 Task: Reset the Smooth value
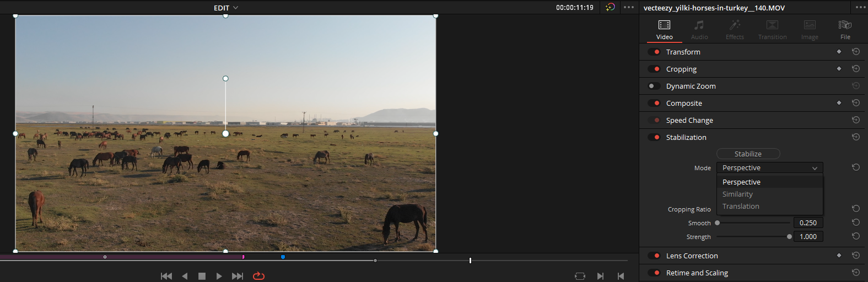pos(856,223)
